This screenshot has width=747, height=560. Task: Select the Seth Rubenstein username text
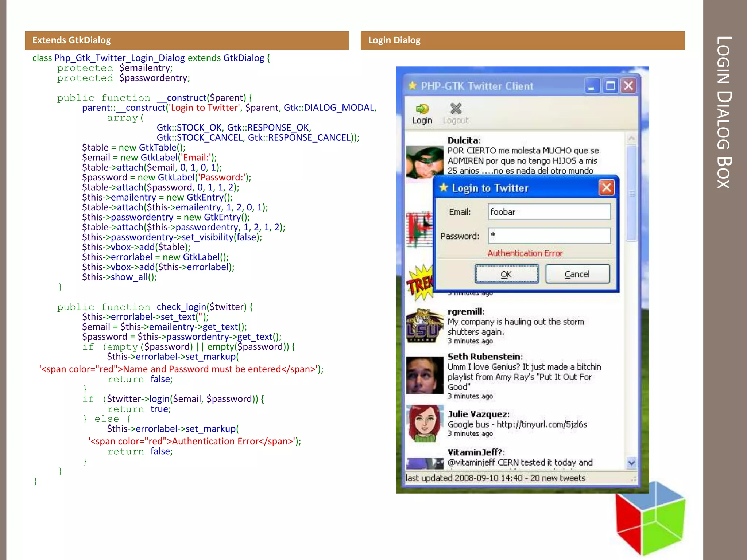[x=485, y=357]
